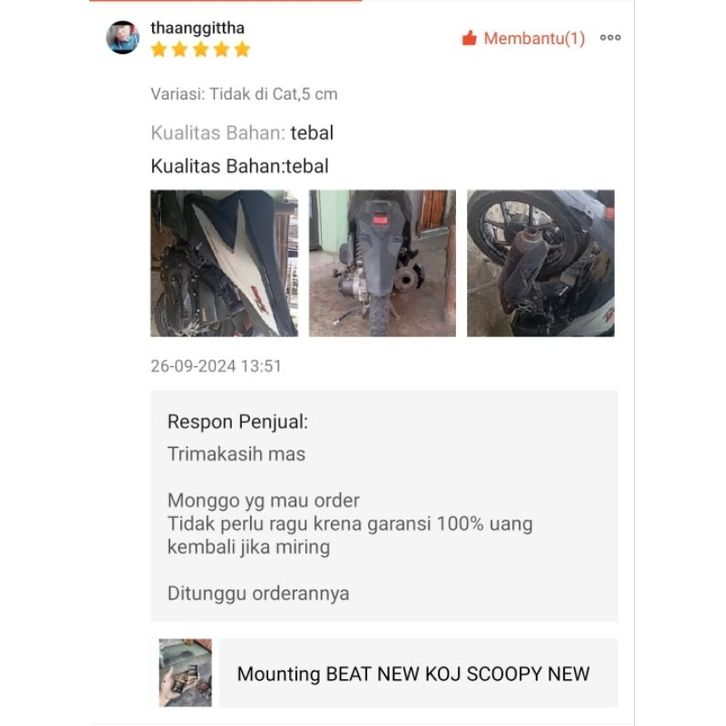The height and width of the screenshot is (726, 726).
Task: Click the review timestamp 26-09-2024 13:51
Action: click(216, 366)
